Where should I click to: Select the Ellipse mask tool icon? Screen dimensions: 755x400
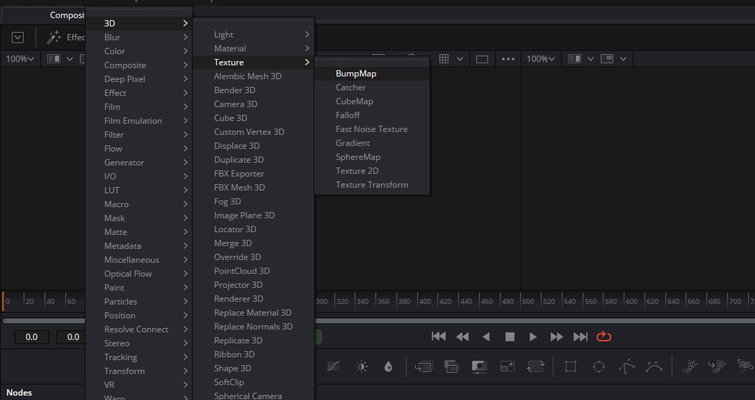(x=598, y=367)
